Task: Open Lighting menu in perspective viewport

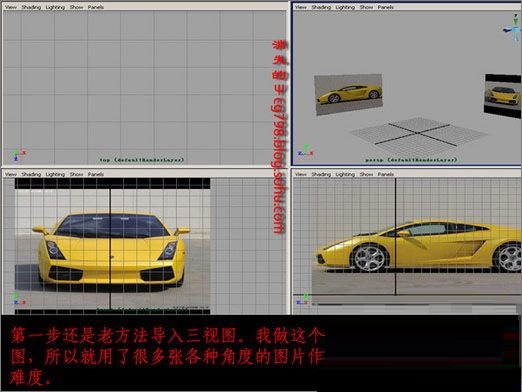Action: 345,7
